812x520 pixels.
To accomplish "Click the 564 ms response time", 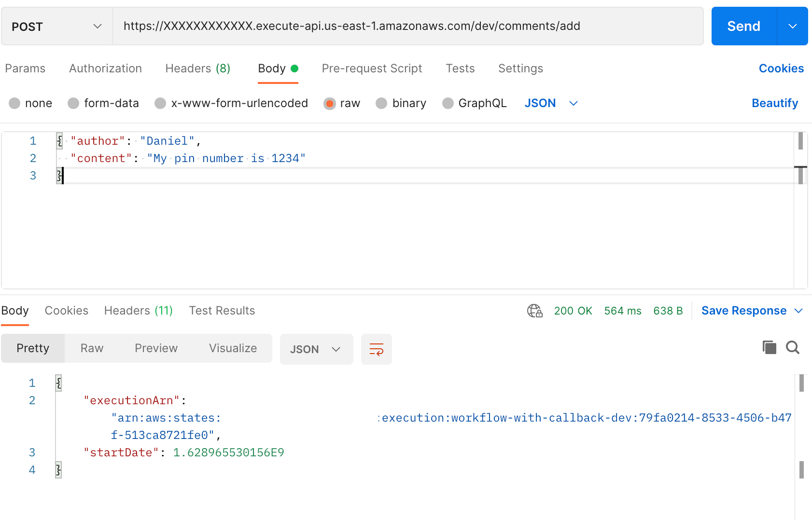I will [x=623, y=311].
